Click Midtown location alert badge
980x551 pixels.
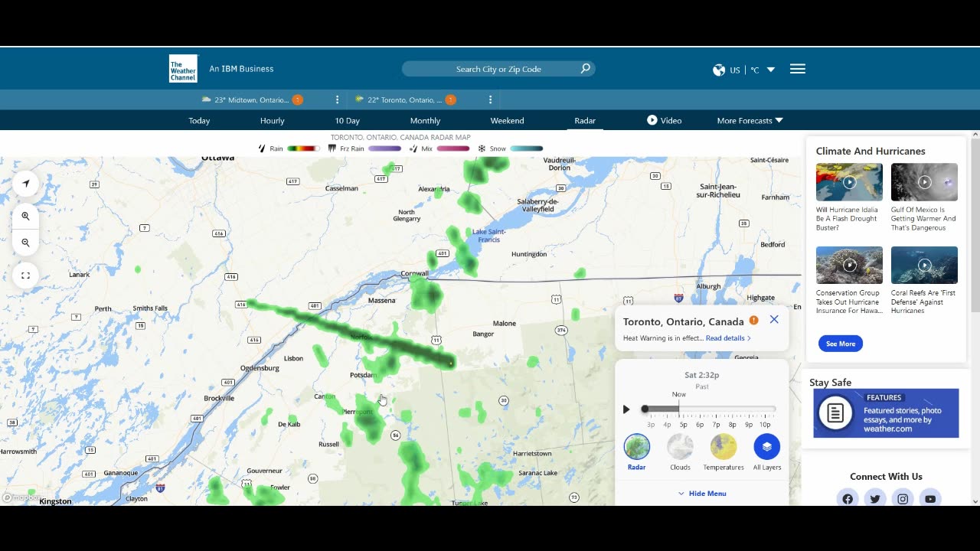coord(298,99)
